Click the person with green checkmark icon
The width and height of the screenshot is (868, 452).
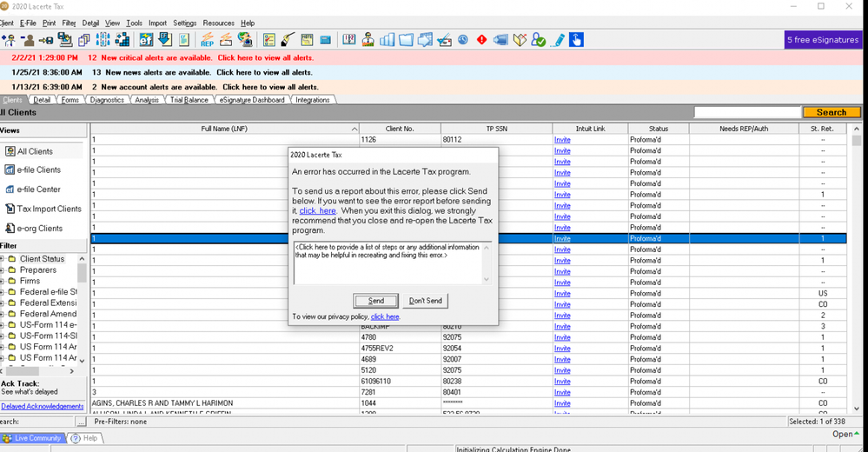coord(538,40)
